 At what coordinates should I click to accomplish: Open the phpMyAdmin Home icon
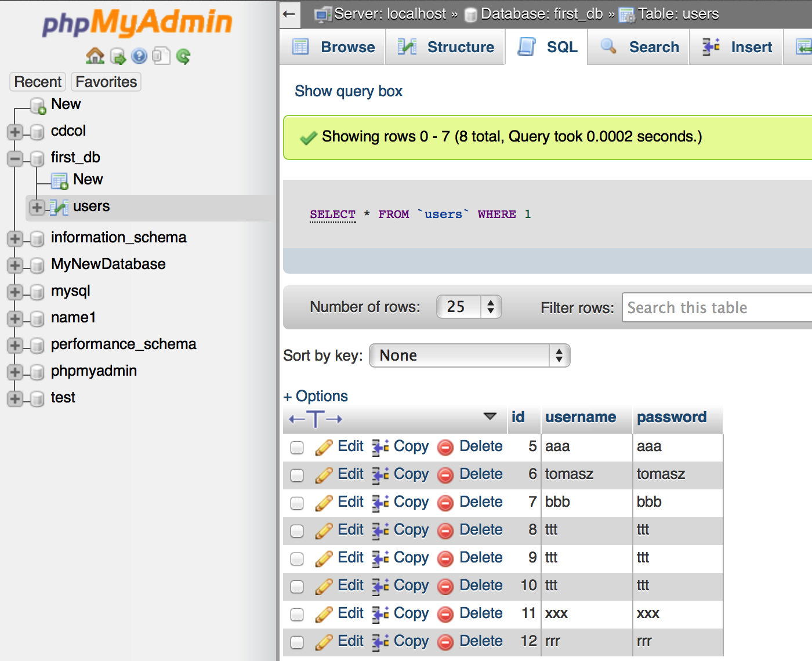(x=95, y=56)
